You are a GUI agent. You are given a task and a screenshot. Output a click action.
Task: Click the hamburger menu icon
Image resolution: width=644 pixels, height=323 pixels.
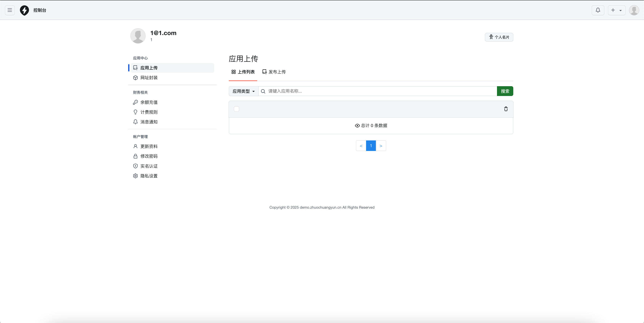tap(10, 10)
